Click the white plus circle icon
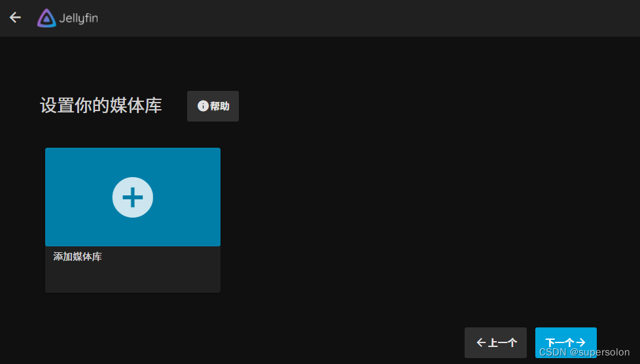Image resolution: width=640 pixels, height=364 pixels. coord(133,197)
